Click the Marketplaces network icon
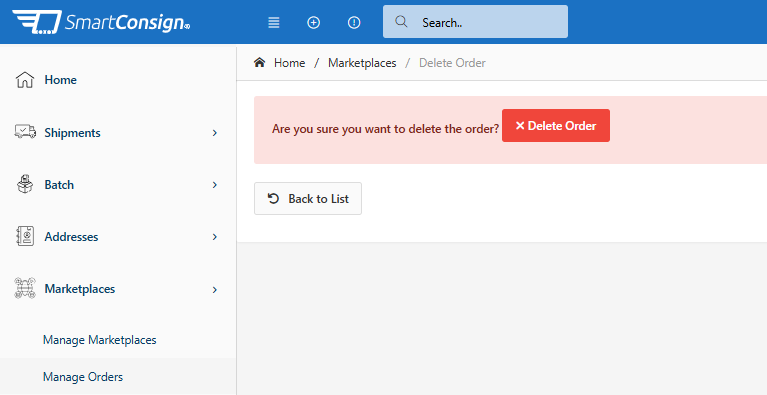The width and height of the screenshot is (767, 395). 25,288
